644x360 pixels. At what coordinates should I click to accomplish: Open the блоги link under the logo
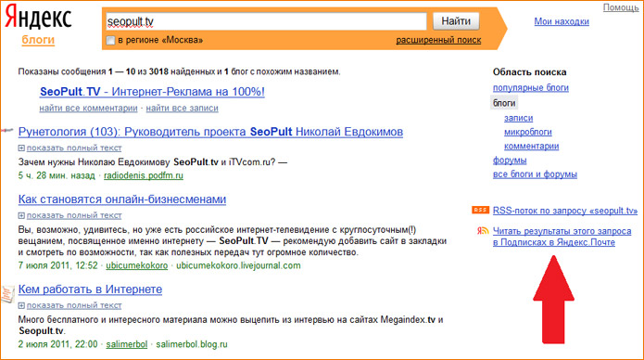[x=38, y=40]
